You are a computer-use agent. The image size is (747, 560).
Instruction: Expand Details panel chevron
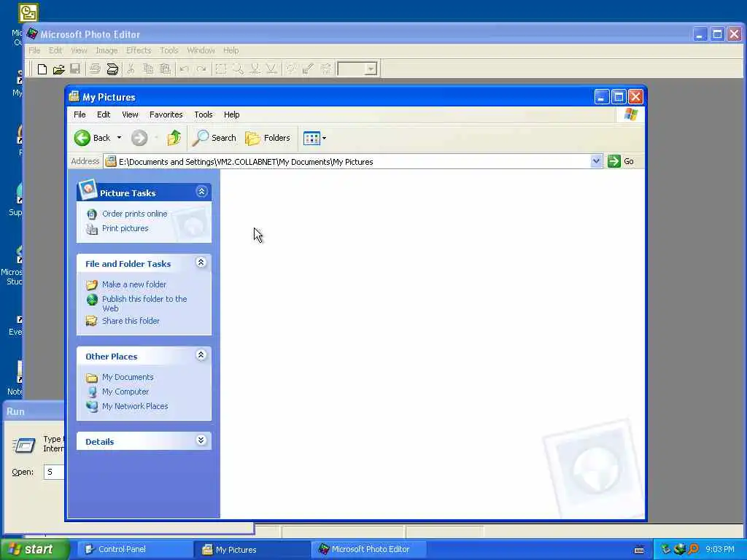(x=201, y=440)
